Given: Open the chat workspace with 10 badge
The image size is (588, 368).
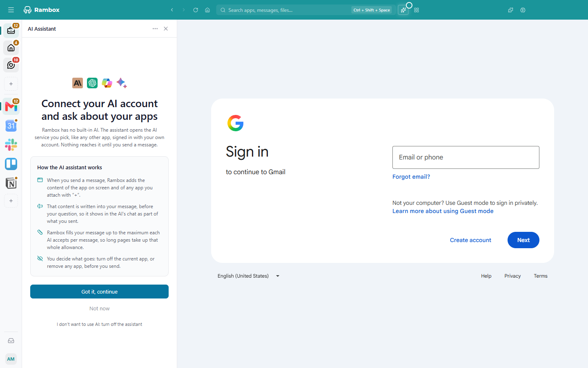Looking at the screenshot, I should 11,65.
